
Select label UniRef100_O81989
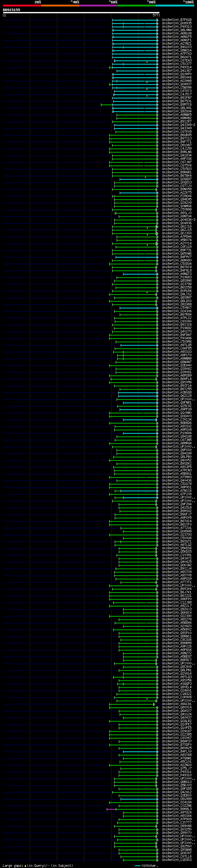tap(177, 799)
